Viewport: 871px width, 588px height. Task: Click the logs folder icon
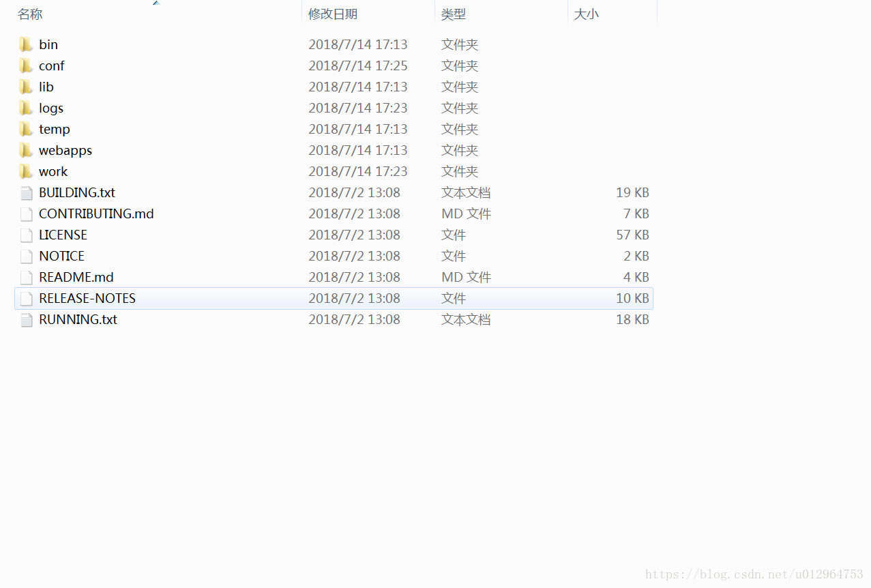26,108
